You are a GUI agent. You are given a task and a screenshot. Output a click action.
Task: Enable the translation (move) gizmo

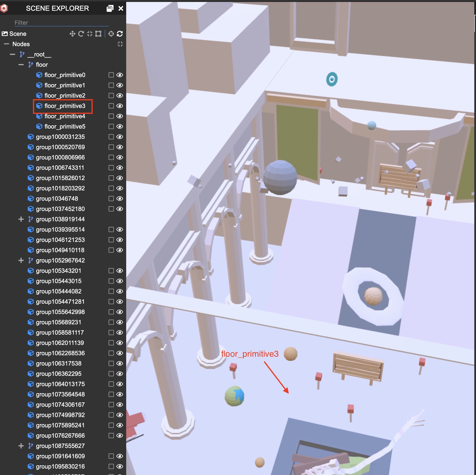(x=72, y=34)
